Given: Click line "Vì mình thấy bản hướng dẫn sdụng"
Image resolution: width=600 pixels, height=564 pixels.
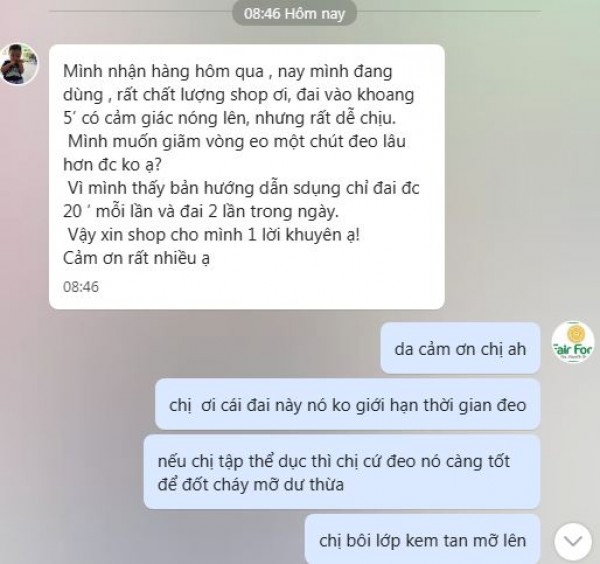Looking at the screenshot, I should click(x=243, y=188).
